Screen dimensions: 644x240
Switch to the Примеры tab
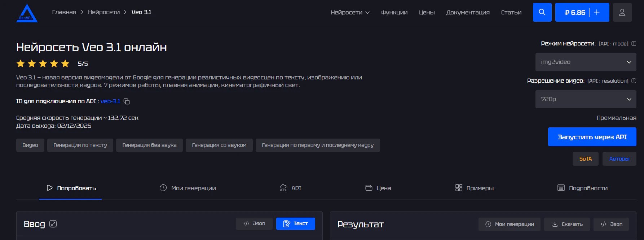point(475,188)
